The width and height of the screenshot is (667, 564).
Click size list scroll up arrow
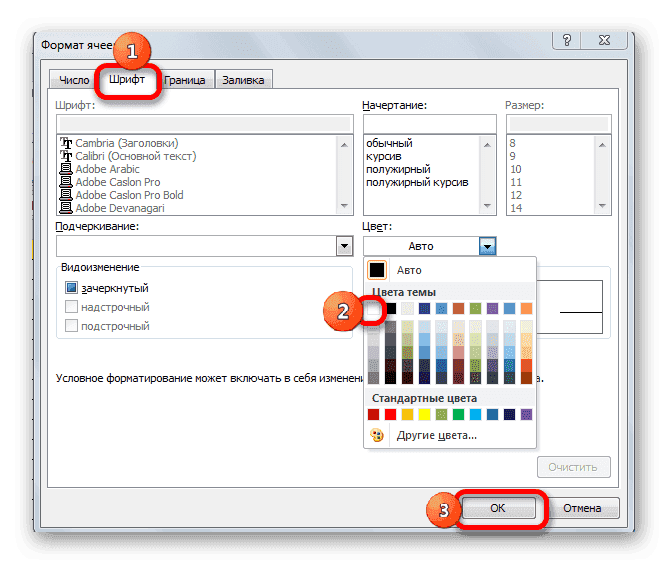pyautogui.click(x=602, y=145)
